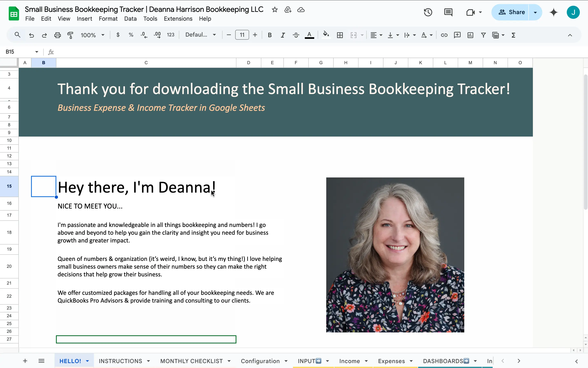Open version history clock icon
The width and height of the screenshot is (588, 368).
pos(428,12)
